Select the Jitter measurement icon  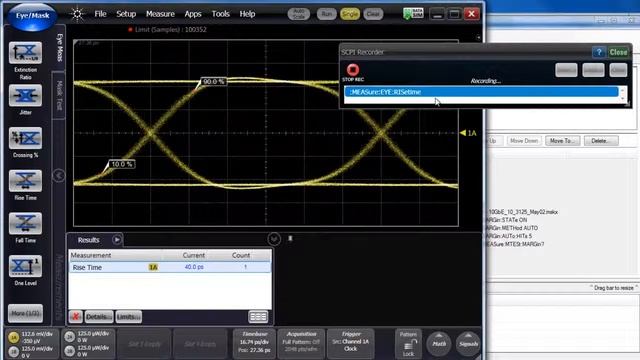[25, 96]
